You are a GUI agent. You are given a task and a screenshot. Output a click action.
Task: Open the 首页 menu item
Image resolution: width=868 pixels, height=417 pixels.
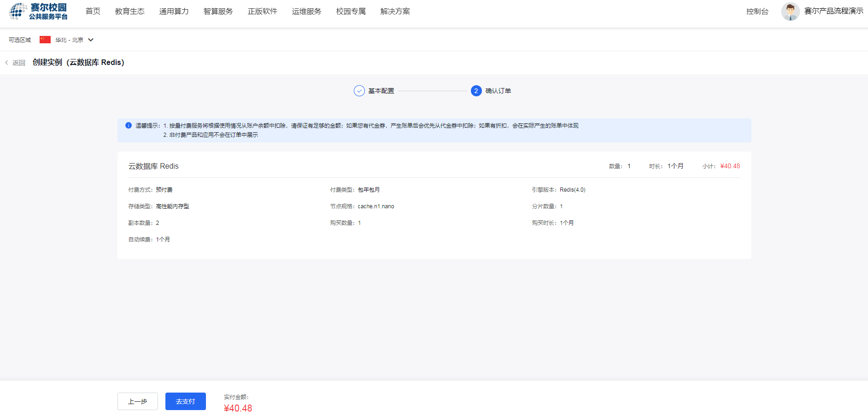pos(93,12)
